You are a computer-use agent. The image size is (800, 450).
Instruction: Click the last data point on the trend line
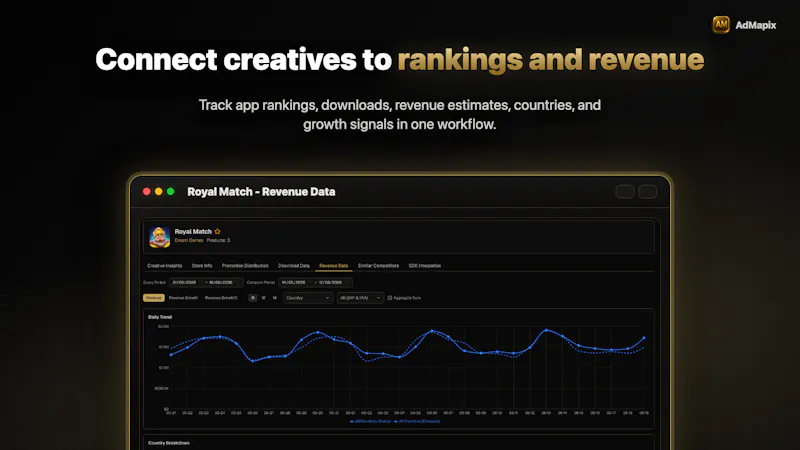[644, 338]
